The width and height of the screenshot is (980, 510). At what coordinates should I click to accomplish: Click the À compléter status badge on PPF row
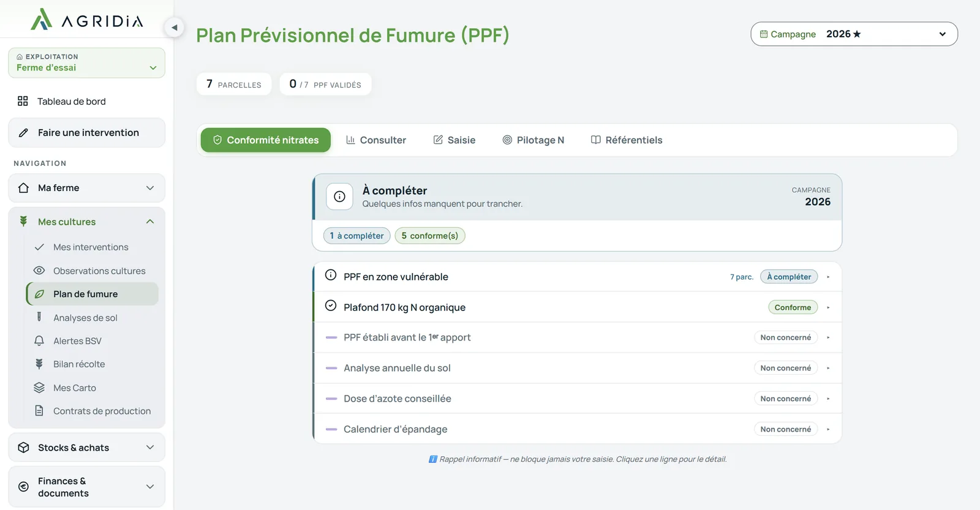pos(789,277)
